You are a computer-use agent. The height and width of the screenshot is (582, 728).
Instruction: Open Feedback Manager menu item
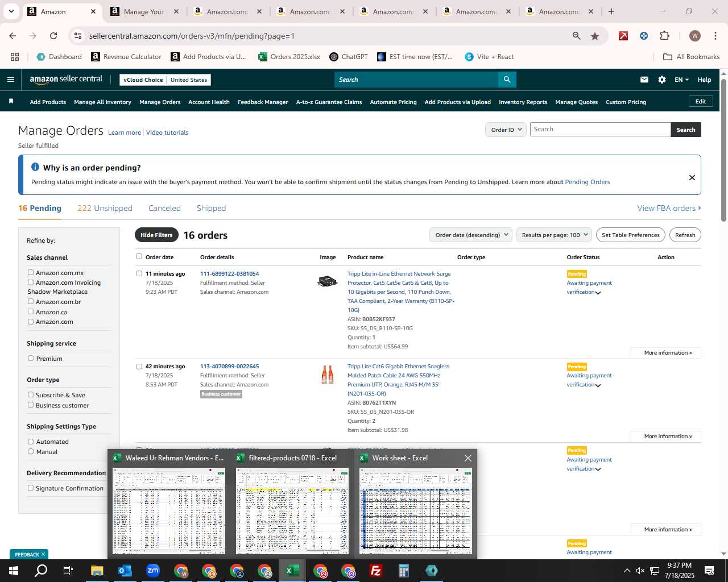(x=263, y=102)
